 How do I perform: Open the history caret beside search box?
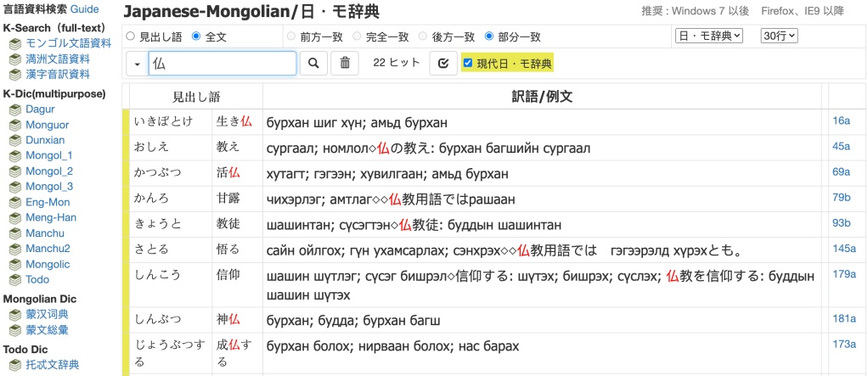click(137, 64)
